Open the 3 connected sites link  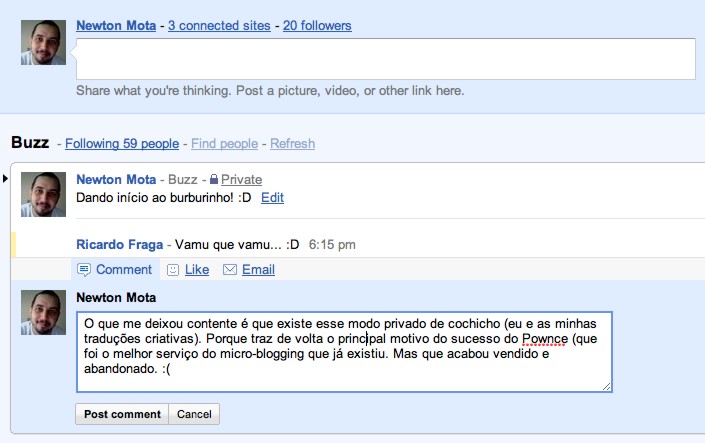point(219,25)
